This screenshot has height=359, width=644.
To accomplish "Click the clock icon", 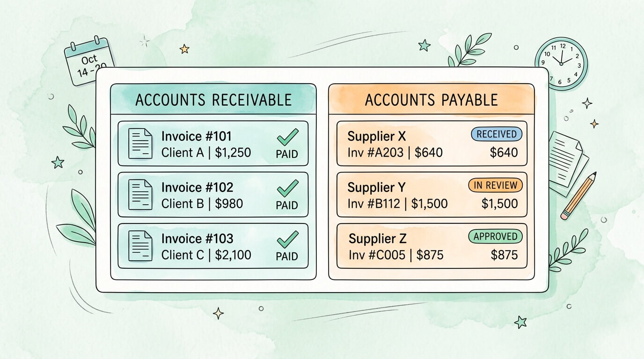I will [561, 63].
